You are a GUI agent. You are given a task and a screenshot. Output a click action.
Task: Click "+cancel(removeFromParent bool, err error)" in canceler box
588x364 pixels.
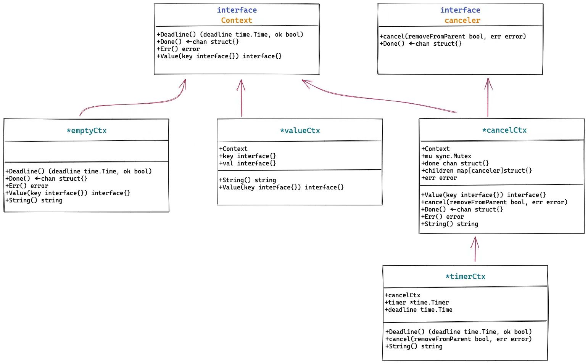click(x=453, y=36)
